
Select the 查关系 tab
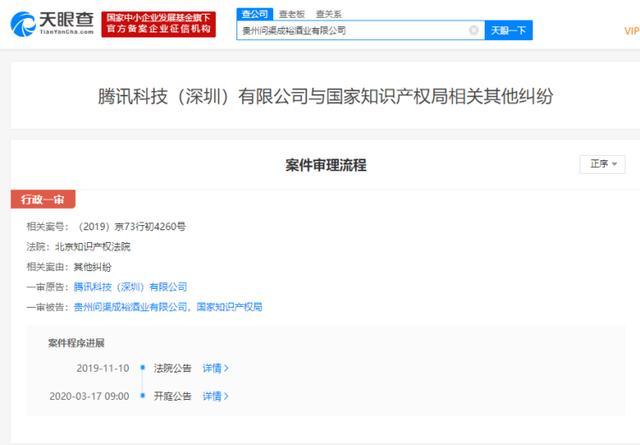[327, 13]
